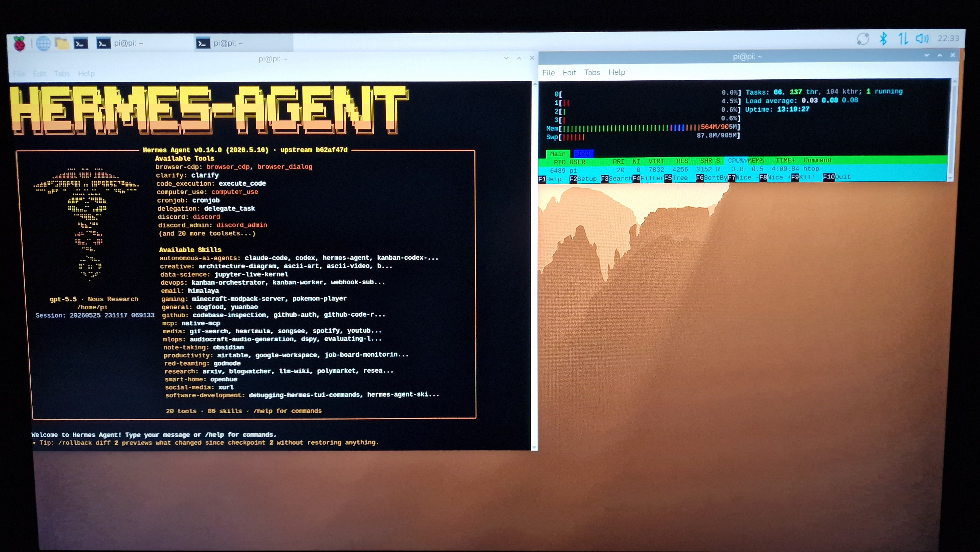Screen dimensions: 980x552
Task: Open Help menu in htop terminal window
Action: pyautogui.click(x=617, y=72)
